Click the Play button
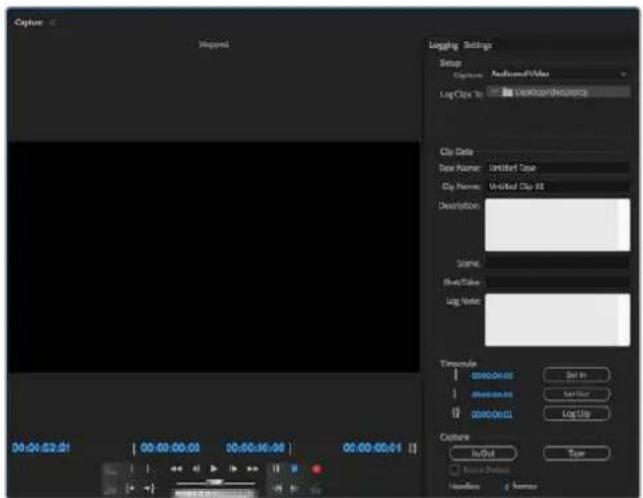The image size is (643, 498). click(x=214, y=468)
